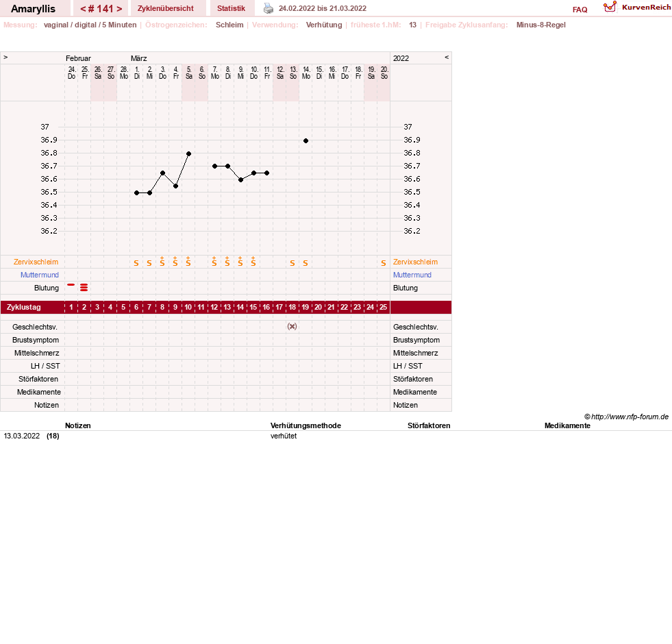The height and width of the screenshot is (644, 672).
Task: Click the S mucus symbol on 2. Mi
Action: [x=149, y=263]
